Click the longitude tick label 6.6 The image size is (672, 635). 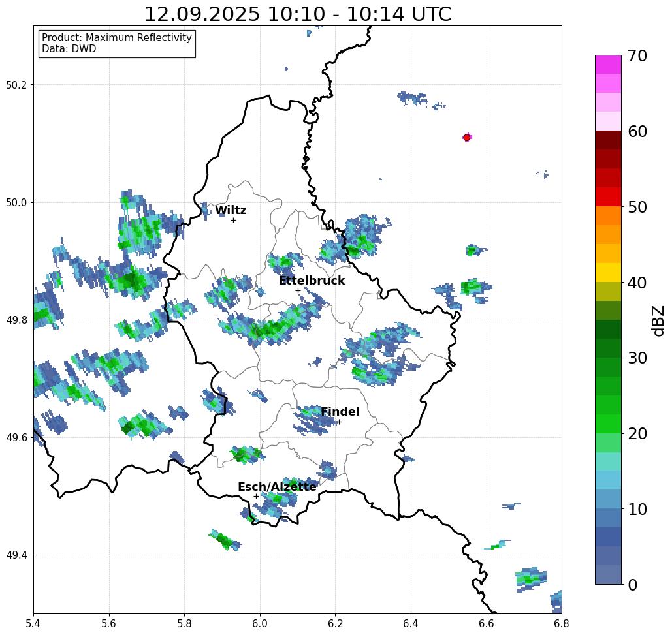coord(486,623)
